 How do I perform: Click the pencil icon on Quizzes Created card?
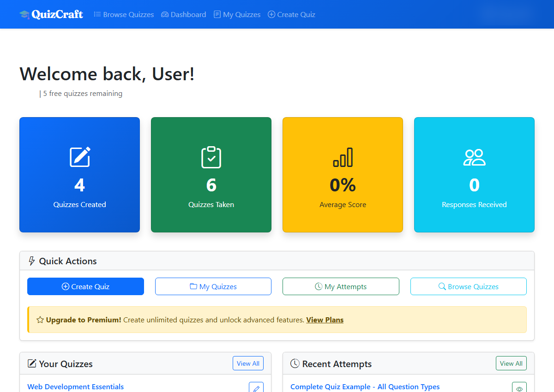coord(79,157)
